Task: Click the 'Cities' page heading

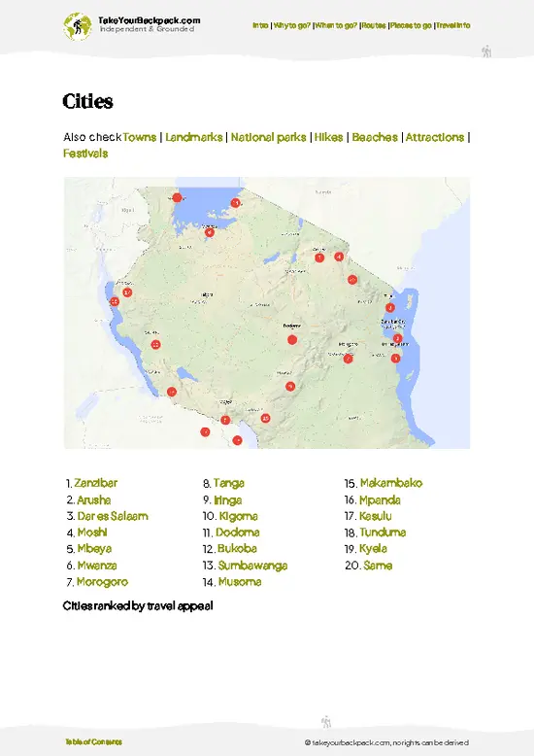Action: [x=87, y=101]
